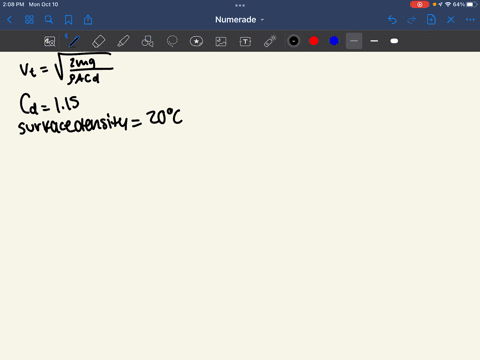Tap the status bar clock
Screen dimensions: 480x360
13,4
